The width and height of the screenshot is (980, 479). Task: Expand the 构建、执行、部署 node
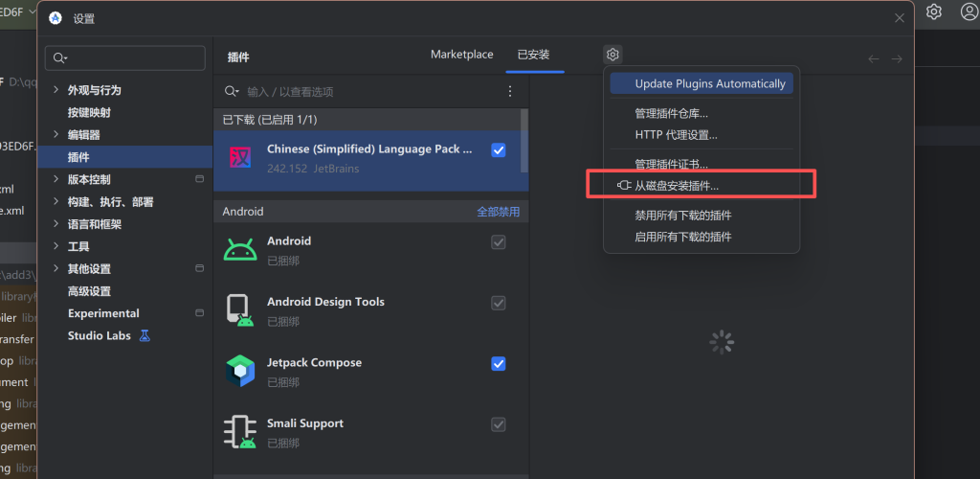pyautogui.click(x=56, y=202)
